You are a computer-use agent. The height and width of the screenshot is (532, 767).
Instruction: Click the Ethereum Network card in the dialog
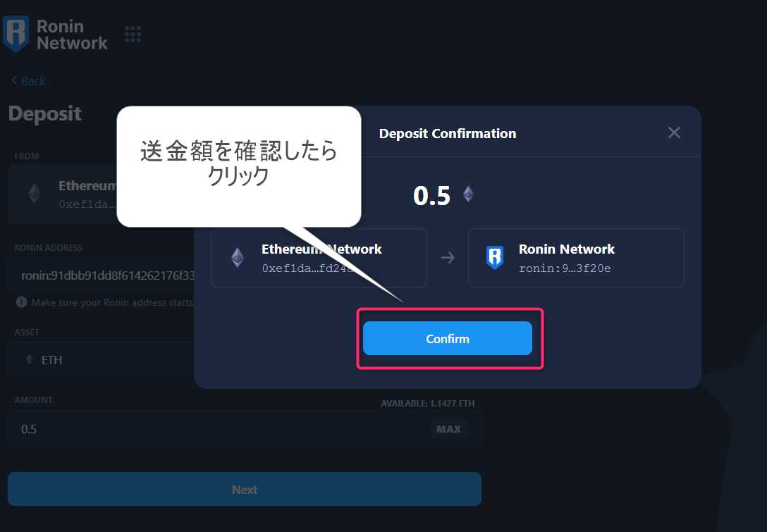(x=319, y=258)
